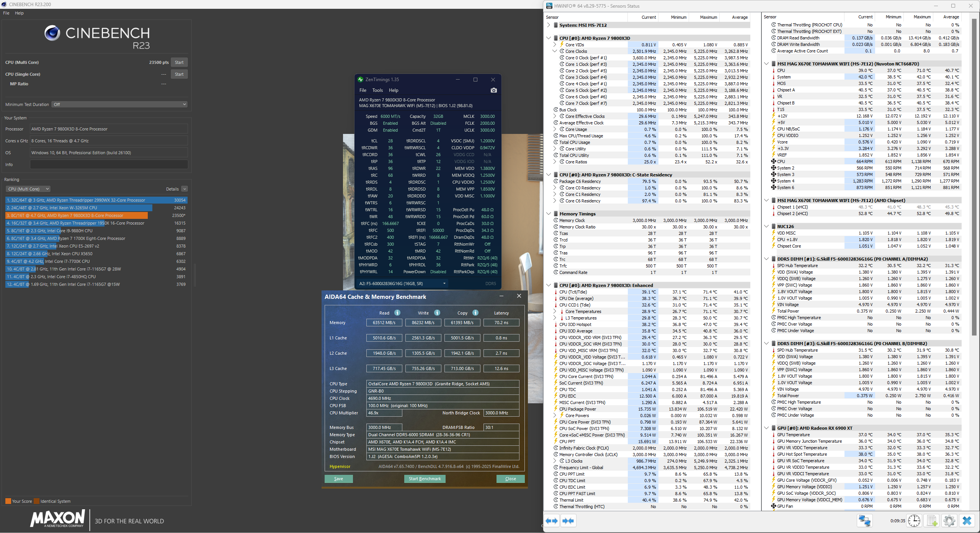Image resolution: width=980 pixels, height=533 pixels.
Task: Click the AIDA64 Read info icon
Action: click(x=397, y=313)
